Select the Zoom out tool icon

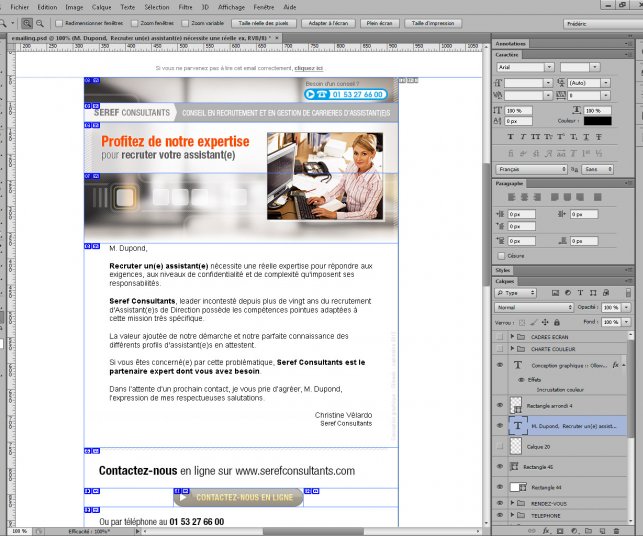40,24
